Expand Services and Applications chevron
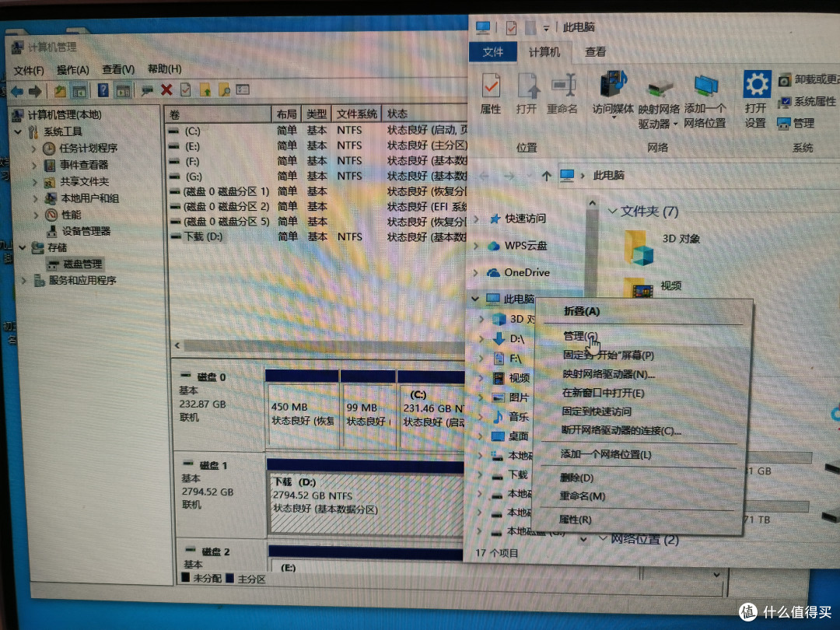 click(23, 280)
